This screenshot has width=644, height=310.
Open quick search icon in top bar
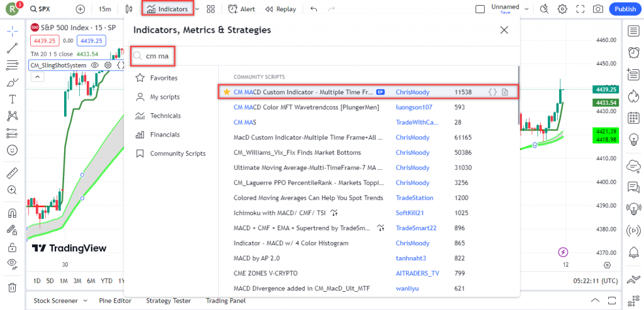(x=545, y=9)
